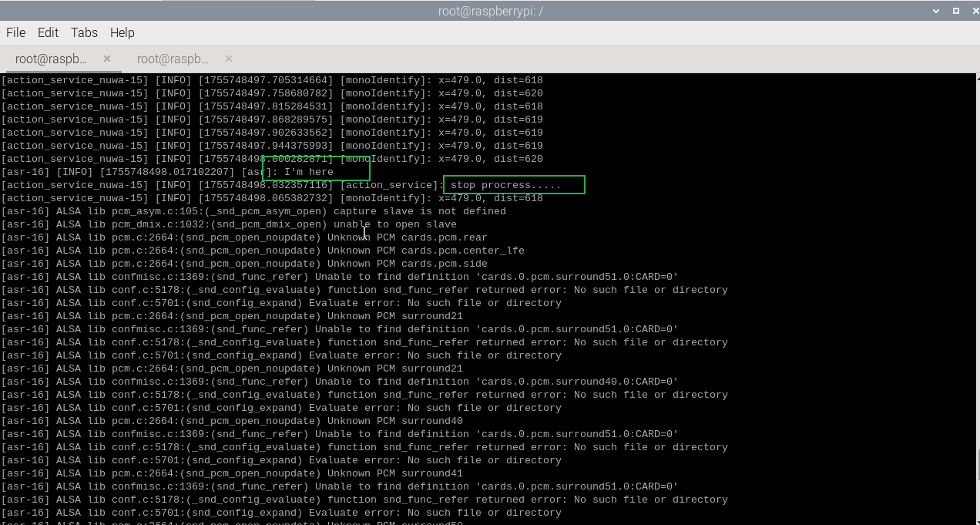
Task: Click the line "Unknown PCM cards.pcm.rear"
Action: point(244,237)
